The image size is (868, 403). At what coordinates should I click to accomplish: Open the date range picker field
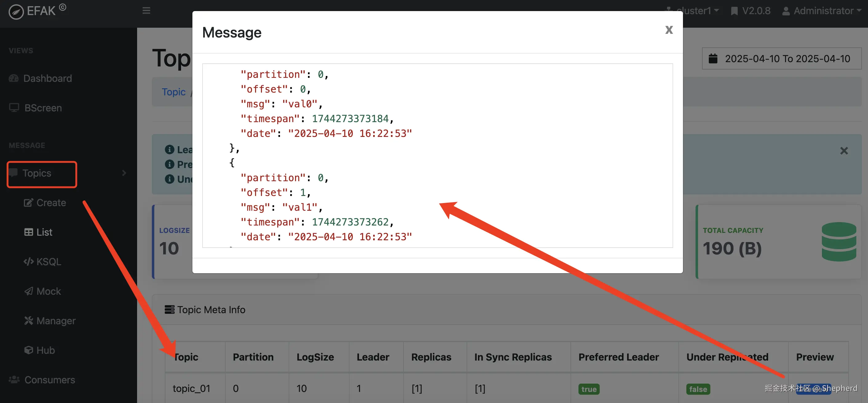(781, 59)
